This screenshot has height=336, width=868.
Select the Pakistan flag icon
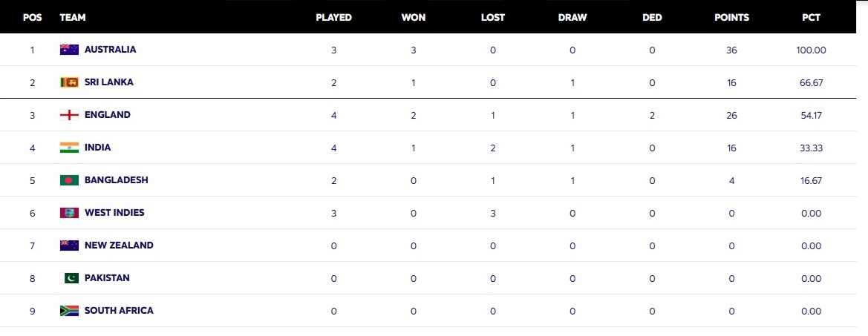69,278
